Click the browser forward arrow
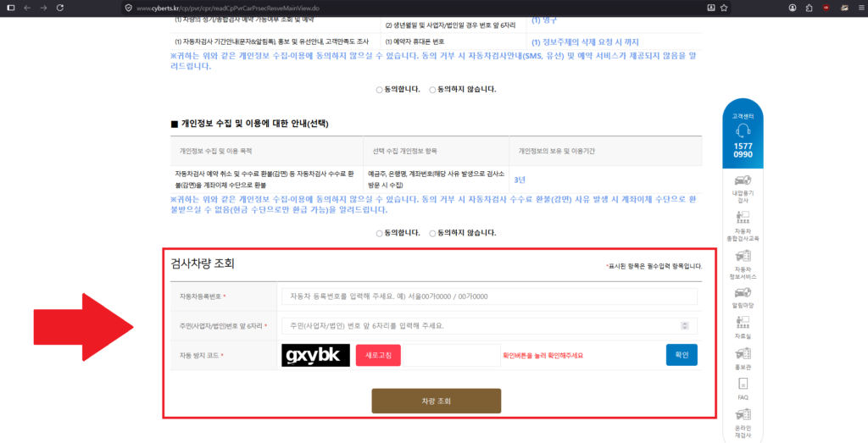 44,8
